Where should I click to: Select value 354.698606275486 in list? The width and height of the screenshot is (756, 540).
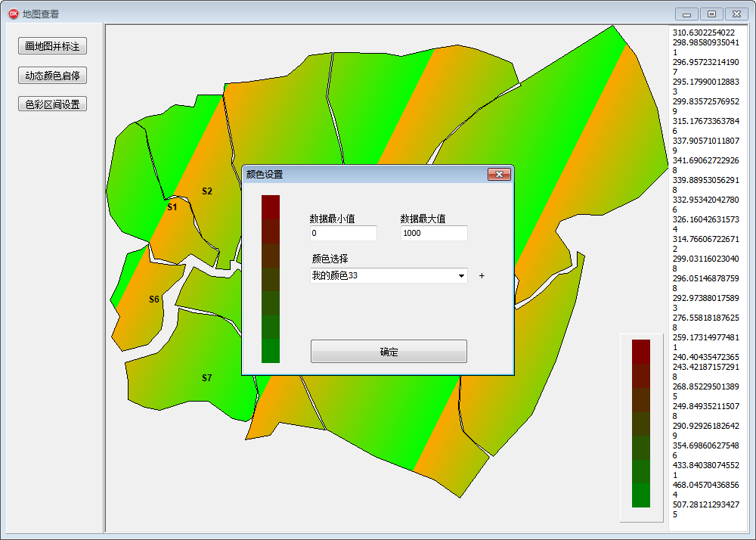click(x=706, y=450)
